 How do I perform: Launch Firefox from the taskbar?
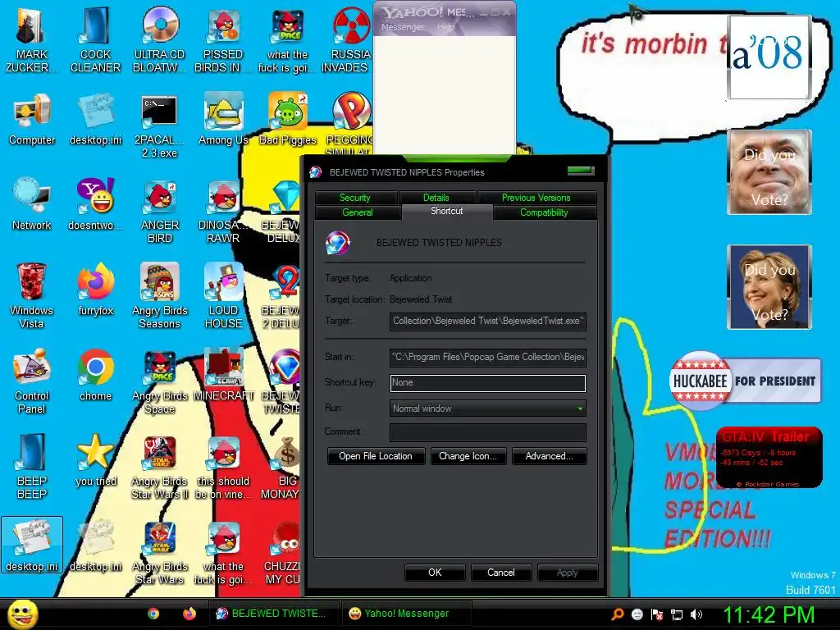click(x=189, y=614)
